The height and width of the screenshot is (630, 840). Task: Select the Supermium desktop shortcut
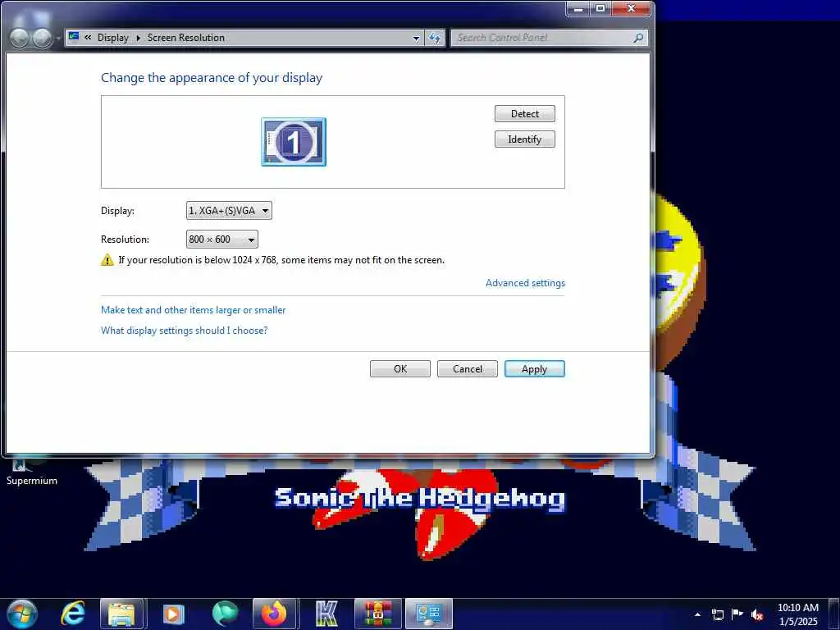32,473
